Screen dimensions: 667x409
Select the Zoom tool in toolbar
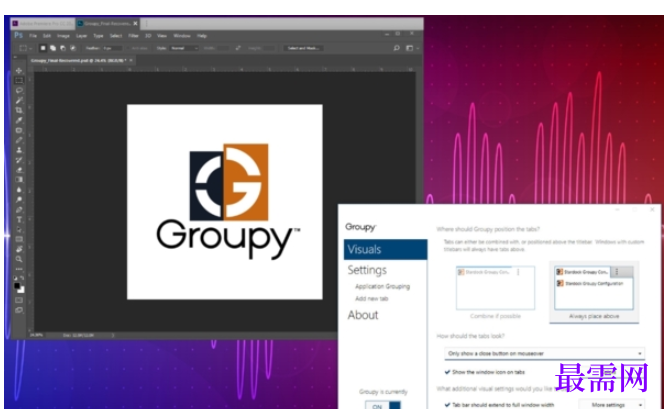point(19,259)
